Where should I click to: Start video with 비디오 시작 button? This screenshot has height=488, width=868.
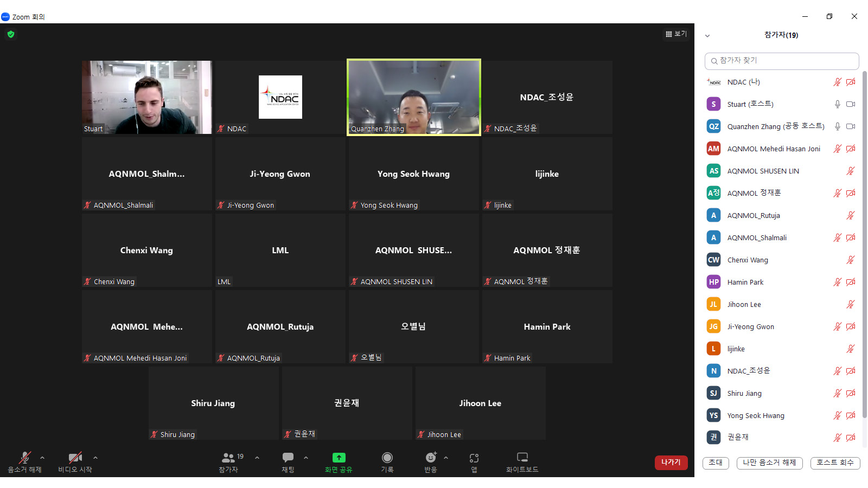tap(75, 458)
